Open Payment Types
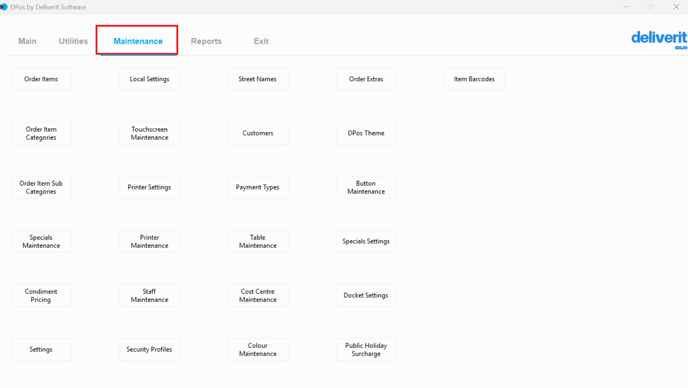Screen dimensions: 688x388 258,187
